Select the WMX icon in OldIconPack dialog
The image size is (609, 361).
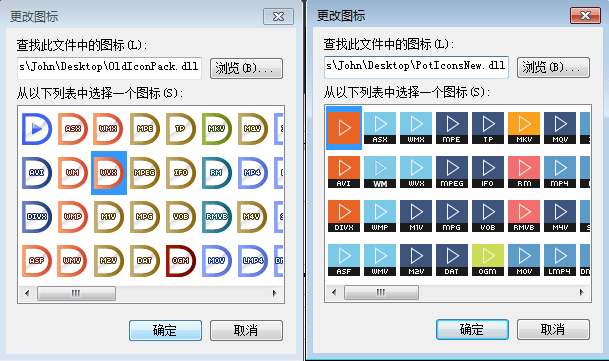pos(108,129)
